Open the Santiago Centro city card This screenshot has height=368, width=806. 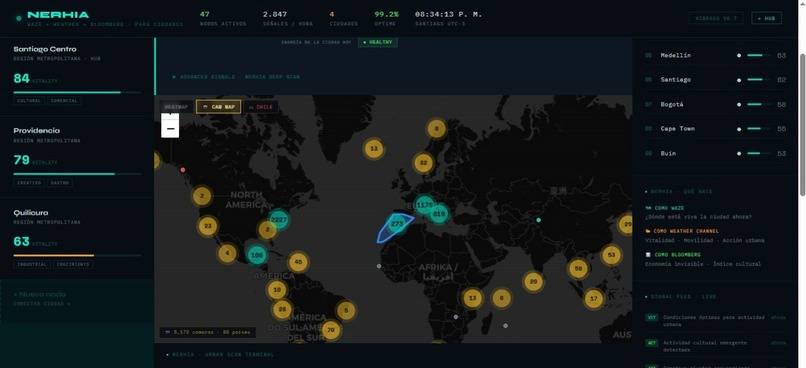(77, 76)
